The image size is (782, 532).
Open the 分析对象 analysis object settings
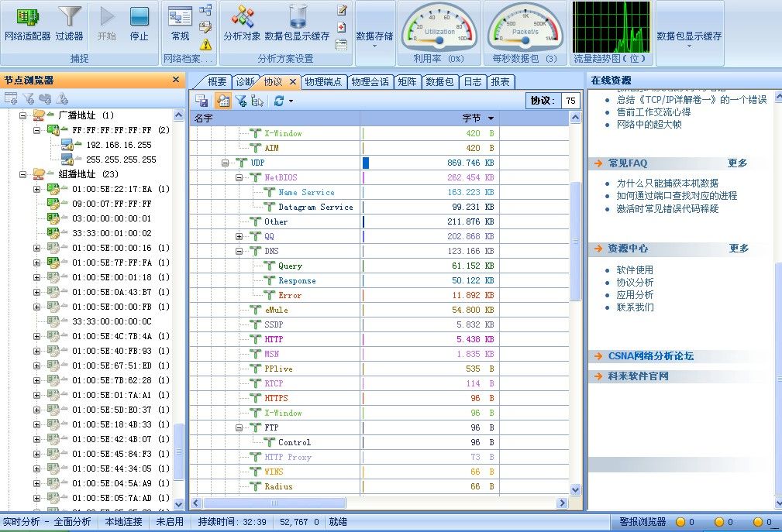pos(242,23)
